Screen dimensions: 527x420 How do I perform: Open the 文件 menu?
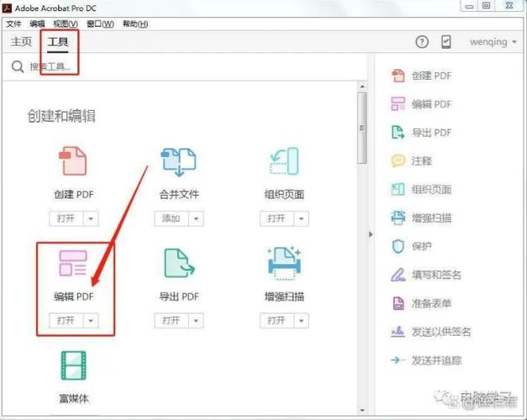pos(13,24)
